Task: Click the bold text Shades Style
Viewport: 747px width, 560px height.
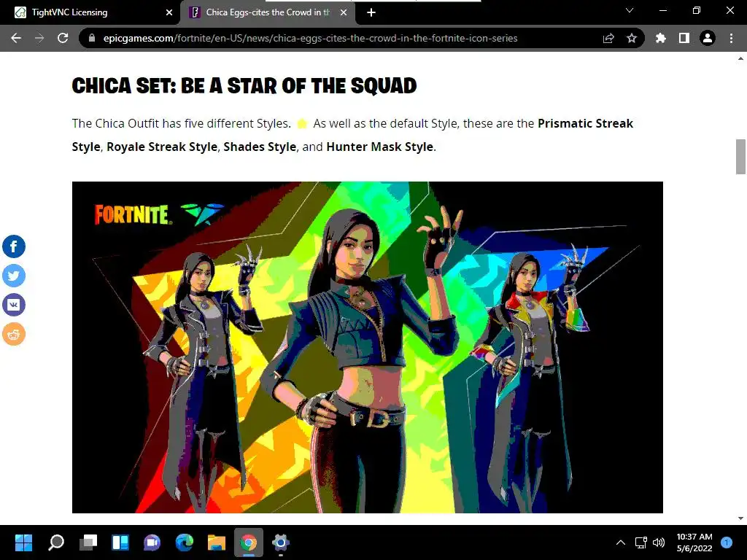Action: 260,147
